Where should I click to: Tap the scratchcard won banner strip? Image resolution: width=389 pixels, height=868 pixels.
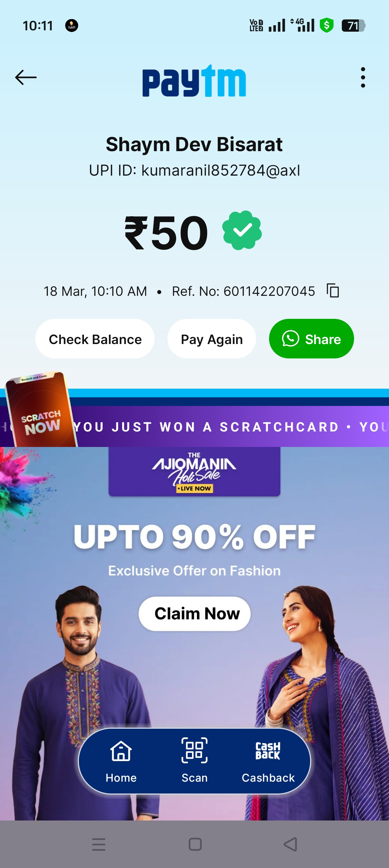tap(231, 427)
